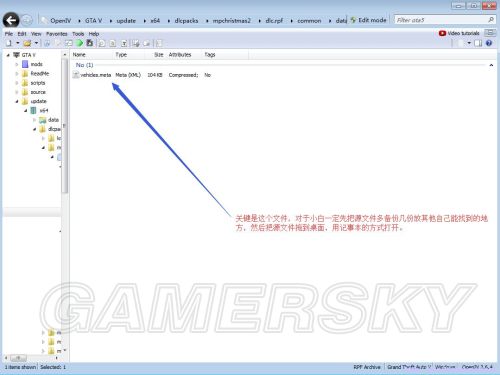Screen dimensions: 500x375
Task: Click the greyed-out forward navigation arrow
Action: (x=27, y=20)
